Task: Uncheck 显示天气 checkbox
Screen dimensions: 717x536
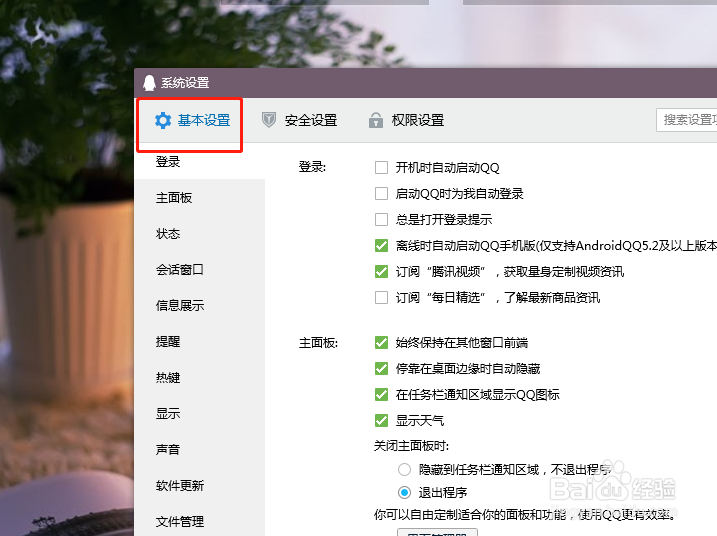Action: (381, 420)
